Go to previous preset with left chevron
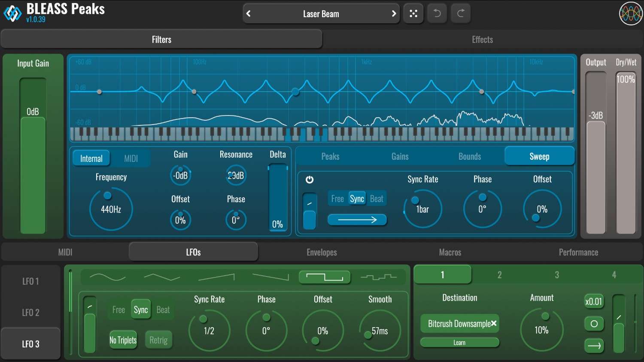This screenshot has width=644, height=362. pyautogui.click(x=248, y=13)
